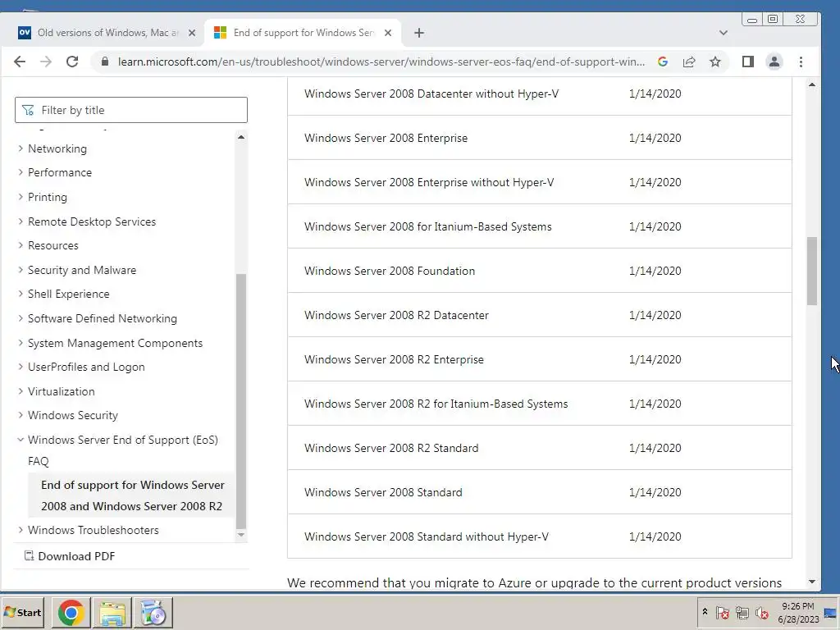Open Google search side icon in address bar
840x630 pixels.
click(x=663, y=62)
